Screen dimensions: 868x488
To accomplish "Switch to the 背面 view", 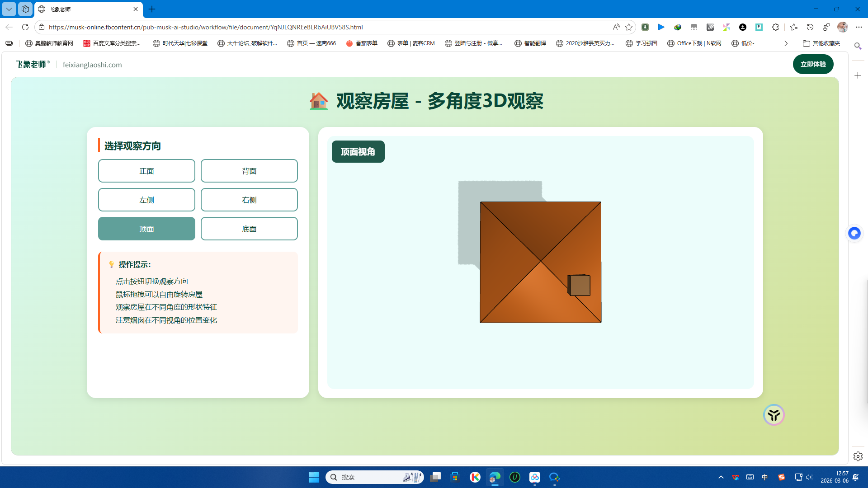I will click(249, 171).
